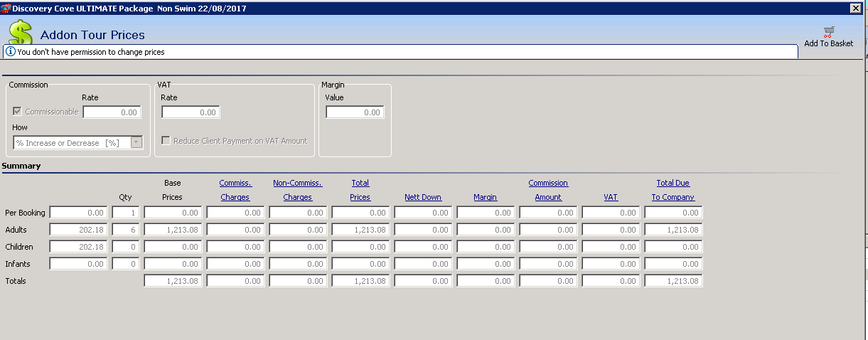868x340 pixels.
Task: Click the Commission Amount column link
Action: coord(548,190)
